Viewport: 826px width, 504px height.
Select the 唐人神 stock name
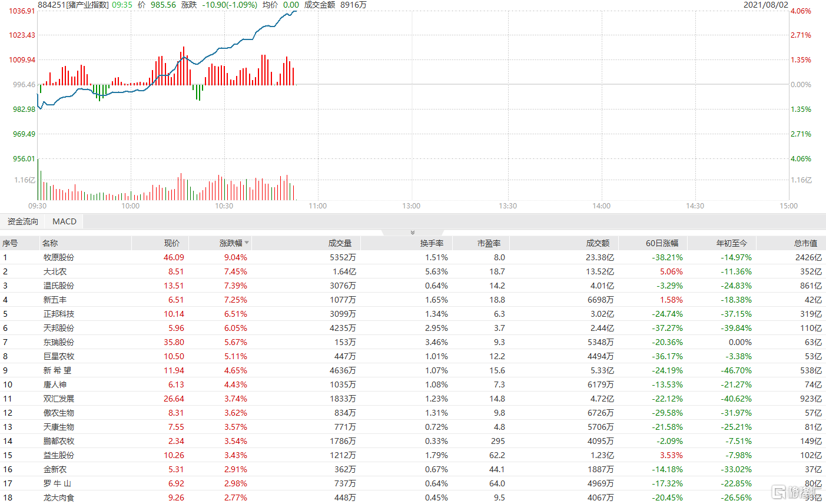click(x=55, y=384)
